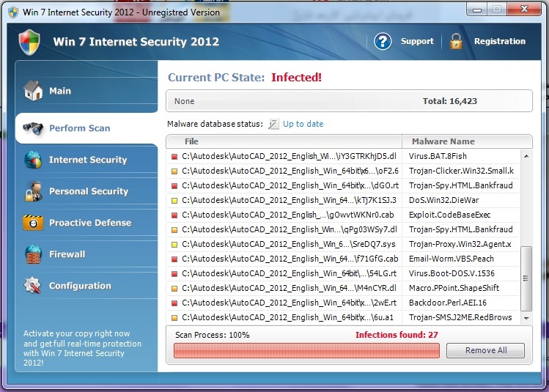Screen dimensions: 549x392
Task: Click the Proactive Defense folder icon
Action: (33, 223)
